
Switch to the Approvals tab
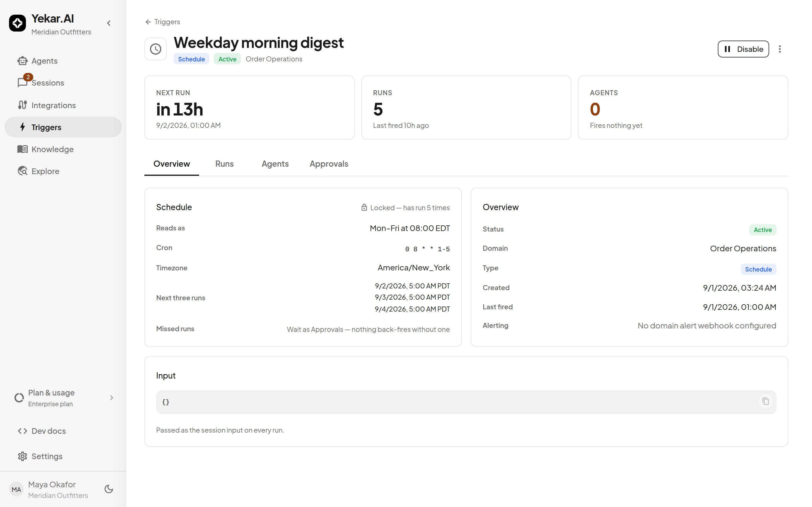coord(329,164)
